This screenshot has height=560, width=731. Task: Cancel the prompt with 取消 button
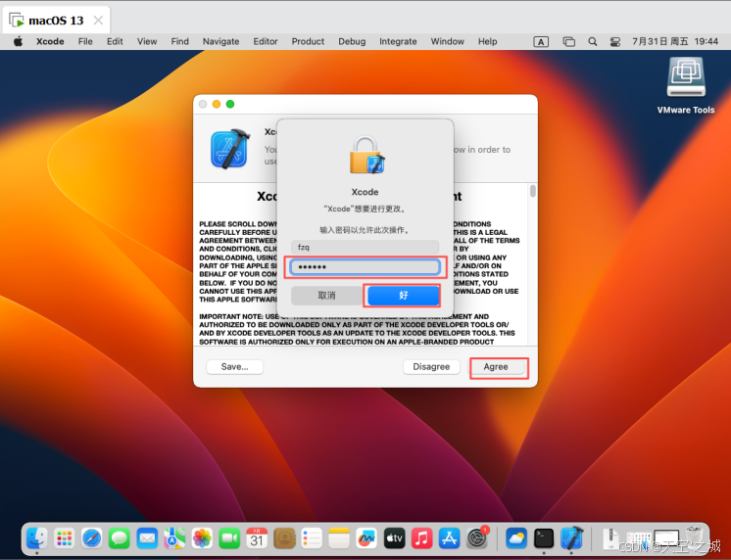tap(326, 296)
